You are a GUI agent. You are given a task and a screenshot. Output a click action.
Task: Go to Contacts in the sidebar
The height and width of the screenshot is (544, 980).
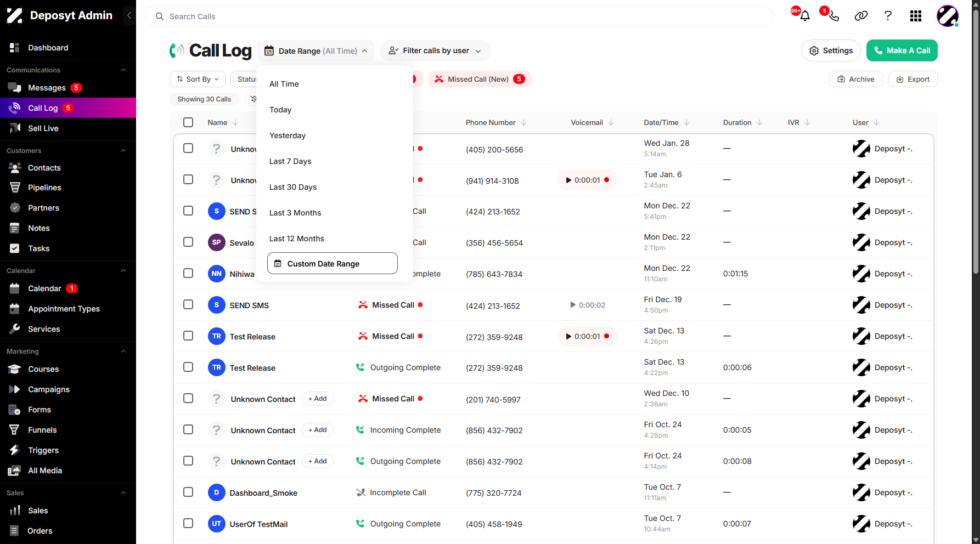point(44,168)
